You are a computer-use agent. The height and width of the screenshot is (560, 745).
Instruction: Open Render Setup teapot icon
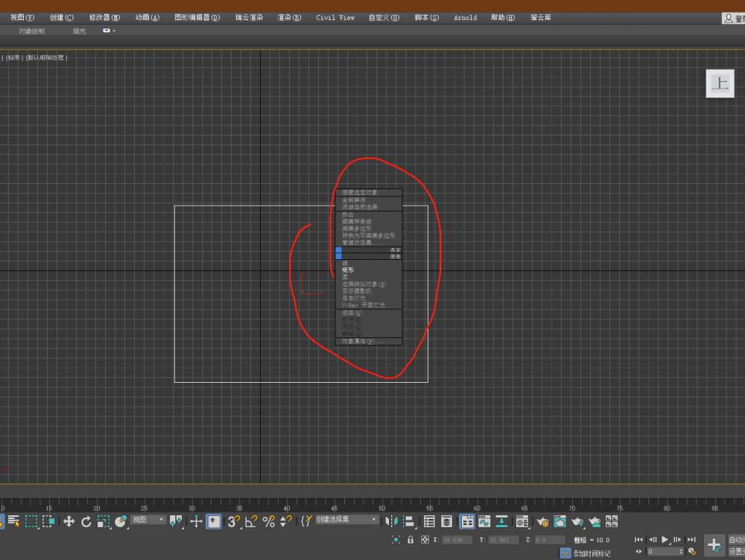[543, 522]
